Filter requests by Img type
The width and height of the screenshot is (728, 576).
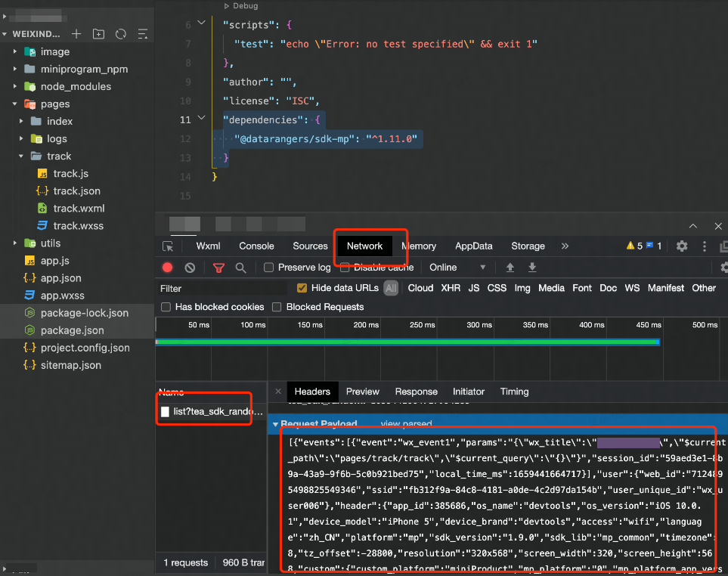(x=522, y=288)
